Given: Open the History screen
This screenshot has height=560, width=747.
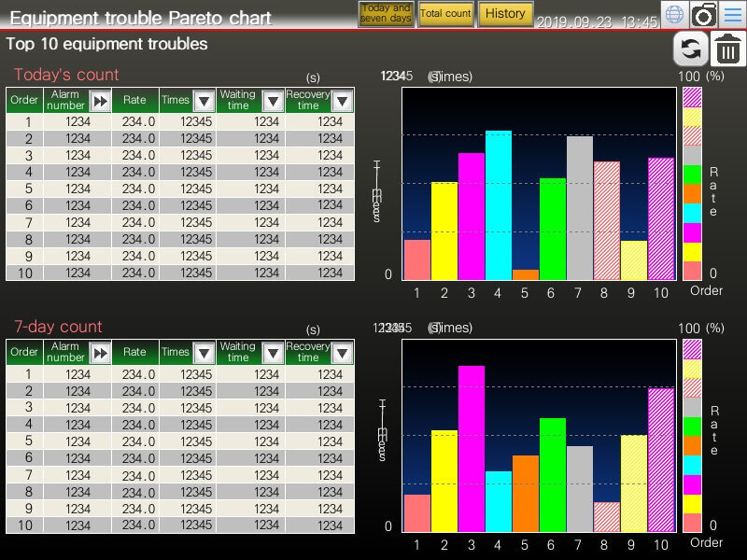Looking at the screenshot, I should pyautogui.click(x=505, y=14).
